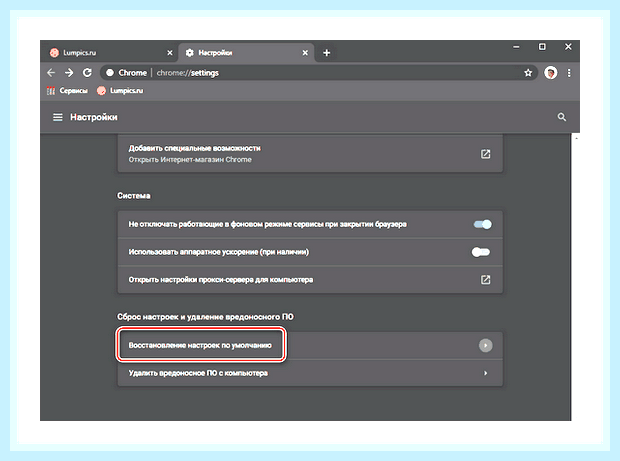Open proxy settings external link icon
Image resolution: width=620 pixels, height=461 pixels.
pos(486,280)
